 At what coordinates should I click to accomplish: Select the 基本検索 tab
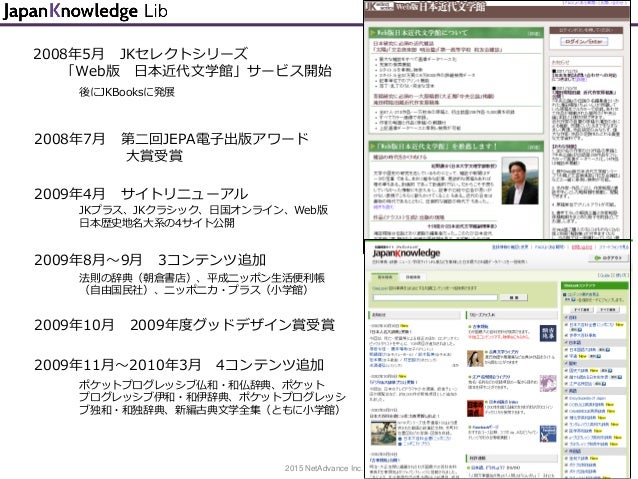pyautogui.click(x=385, y=277)
